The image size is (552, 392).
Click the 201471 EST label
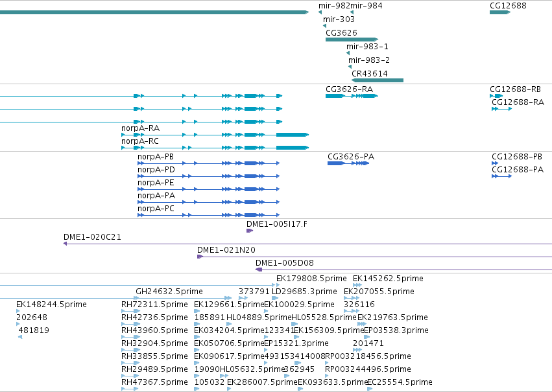368,343
